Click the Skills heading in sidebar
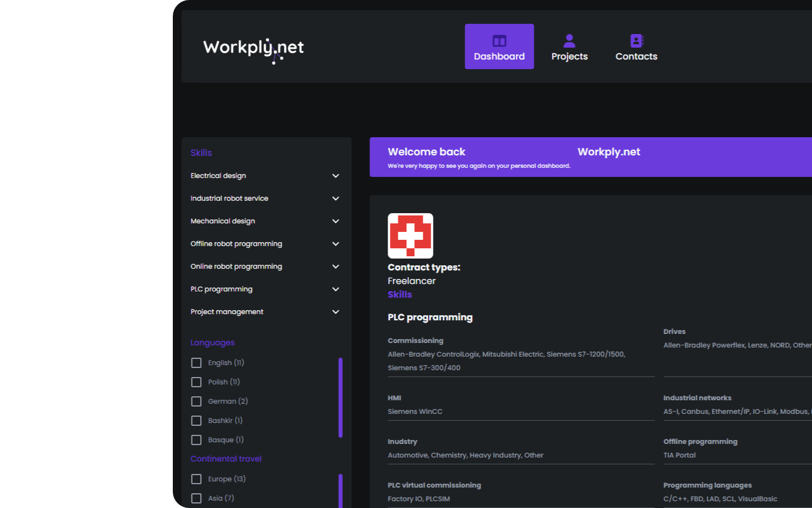 [x=201, y=153]
